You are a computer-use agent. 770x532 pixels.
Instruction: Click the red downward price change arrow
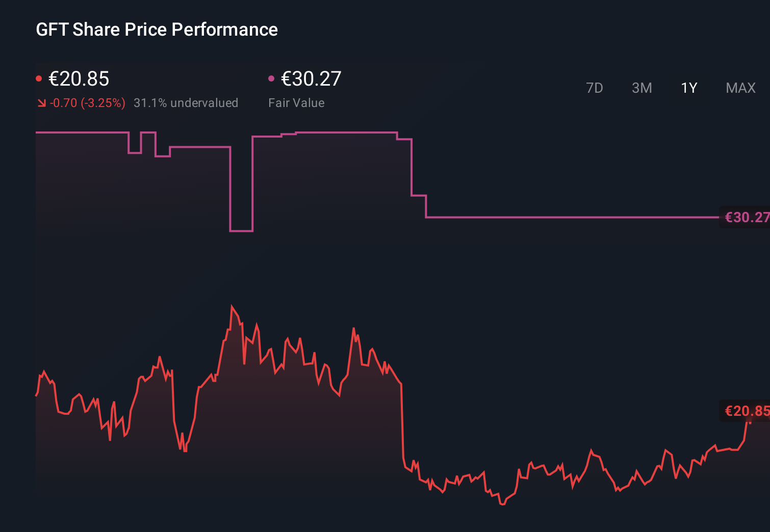tap(41, 102)
